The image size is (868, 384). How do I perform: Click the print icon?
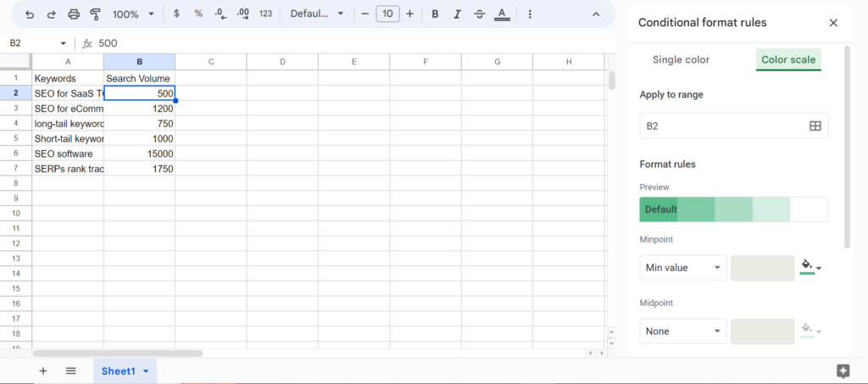point(73,14)
